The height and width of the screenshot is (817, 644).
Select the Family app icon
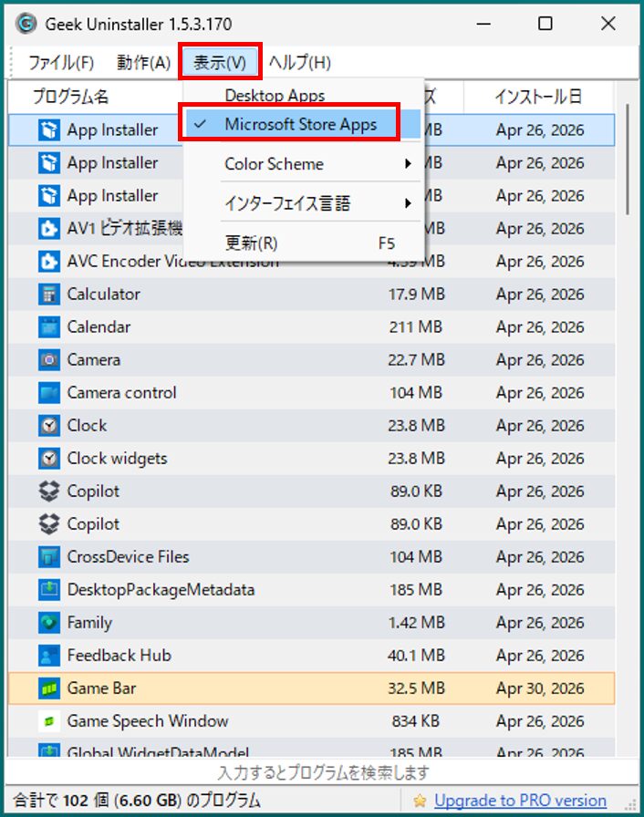pyautogui.click(x=50, y=622)
